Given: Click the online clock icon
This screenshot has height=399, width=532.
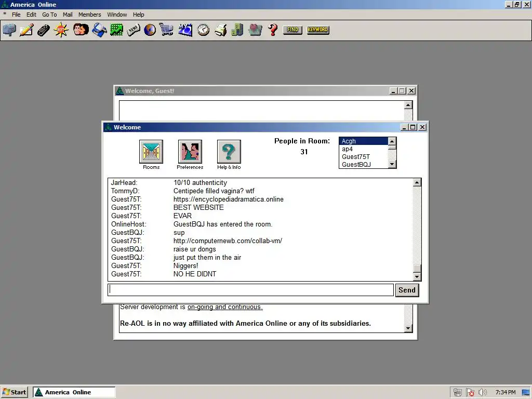Looking at the screenshot, I should 203,30.
